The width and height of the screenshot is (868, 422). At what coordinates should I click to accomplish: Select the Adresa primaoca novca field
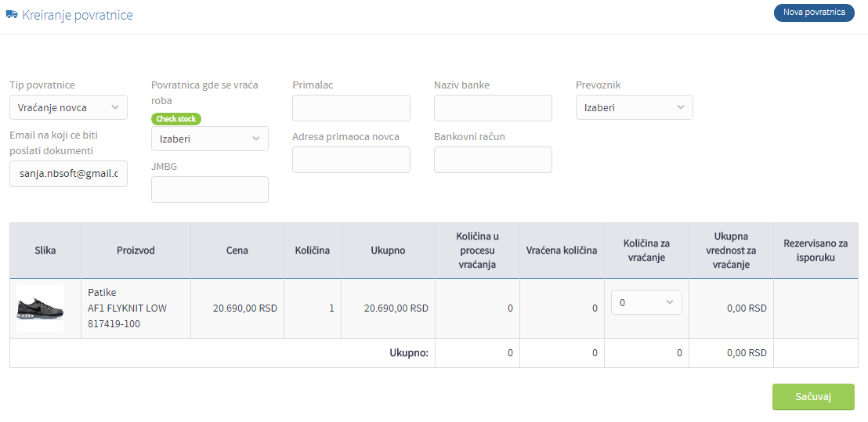[x=352, y=160]
